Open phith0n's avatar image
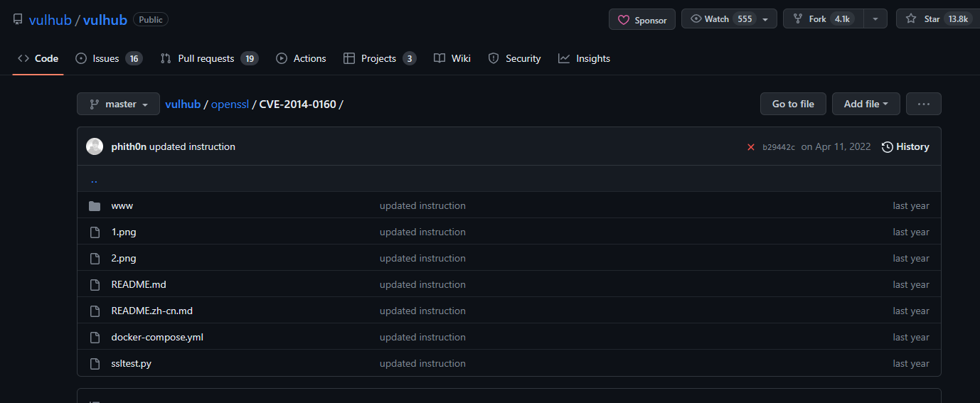Image resolution: width=980 pixels, height=403 pixels. pyautogui.click(x=95, y=146)
